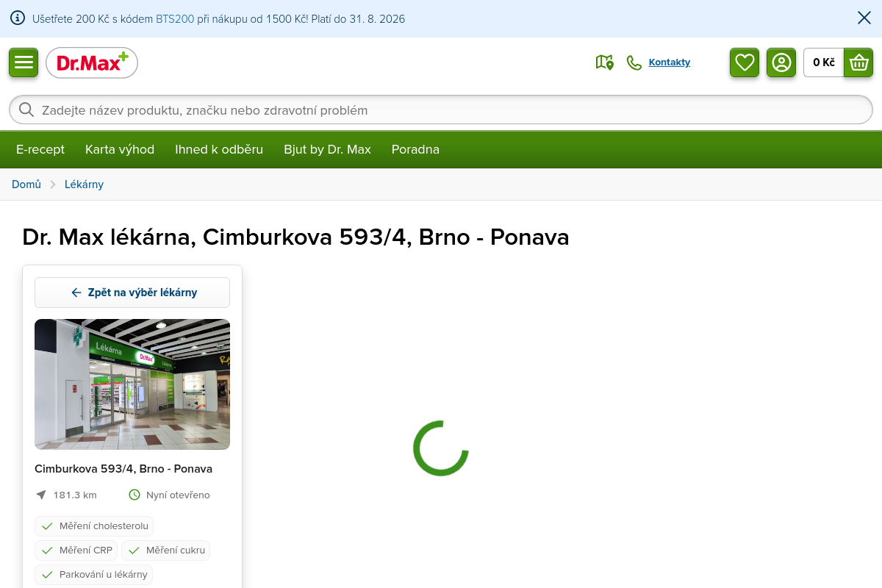
Task: Dismiss the promo banner with X
Action: click(x=864, y=18)
